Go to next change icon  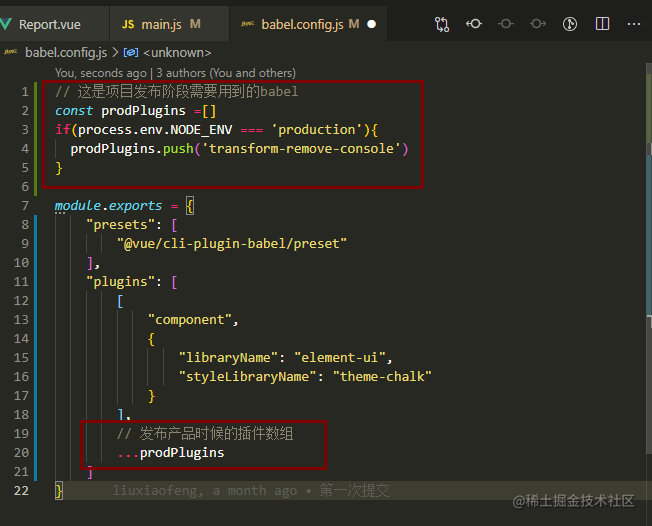(538, 24)
